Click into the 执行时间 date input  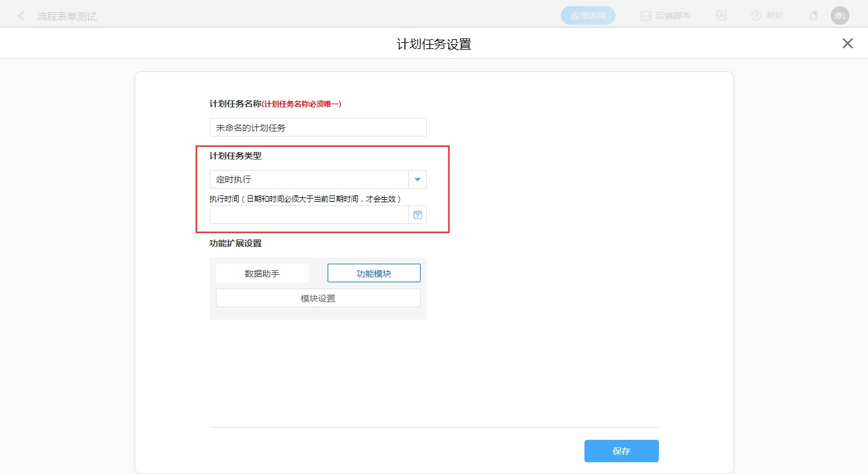coord(309,215)
